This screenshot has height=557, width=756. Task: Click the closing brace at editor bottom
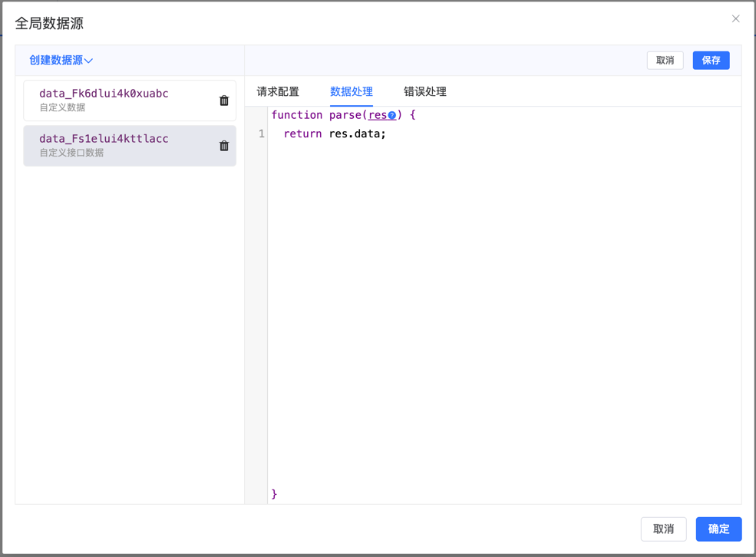274,494
